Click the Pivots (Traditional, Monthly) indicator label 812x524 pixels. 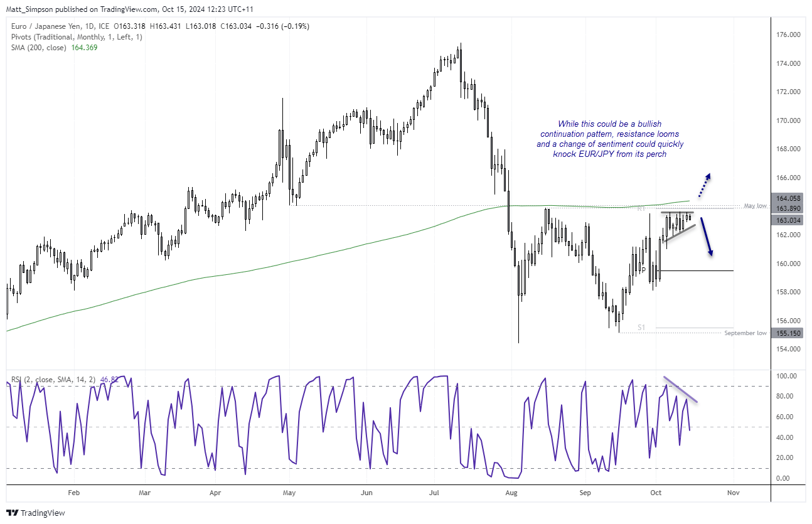77,37
